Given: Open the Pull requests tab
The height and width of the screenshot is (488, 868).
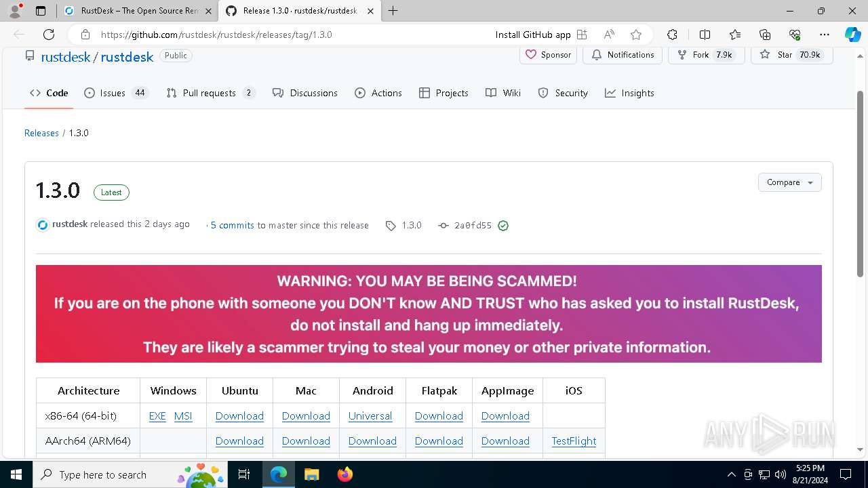Looking at the screenshot, I should [x=210, y=93].
